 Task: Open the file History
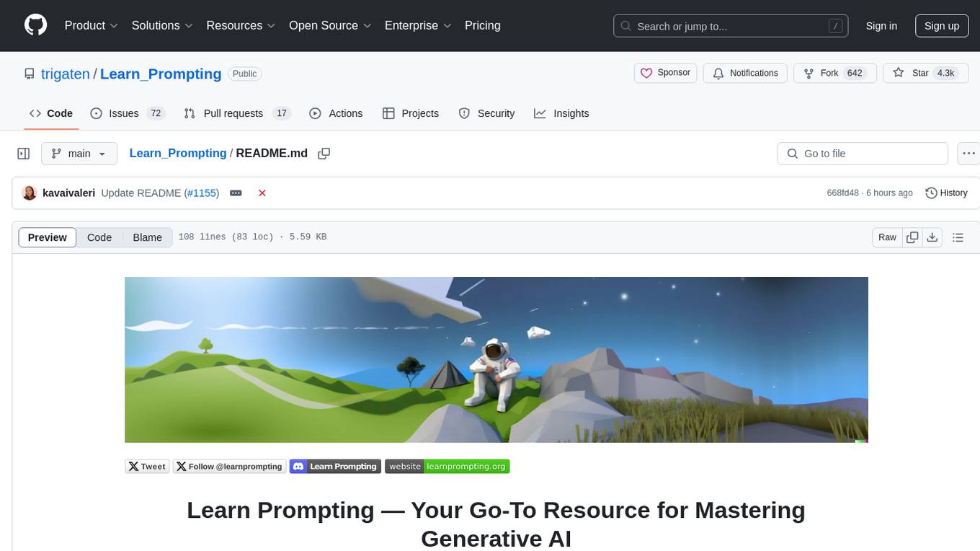(x=946, y=193)
